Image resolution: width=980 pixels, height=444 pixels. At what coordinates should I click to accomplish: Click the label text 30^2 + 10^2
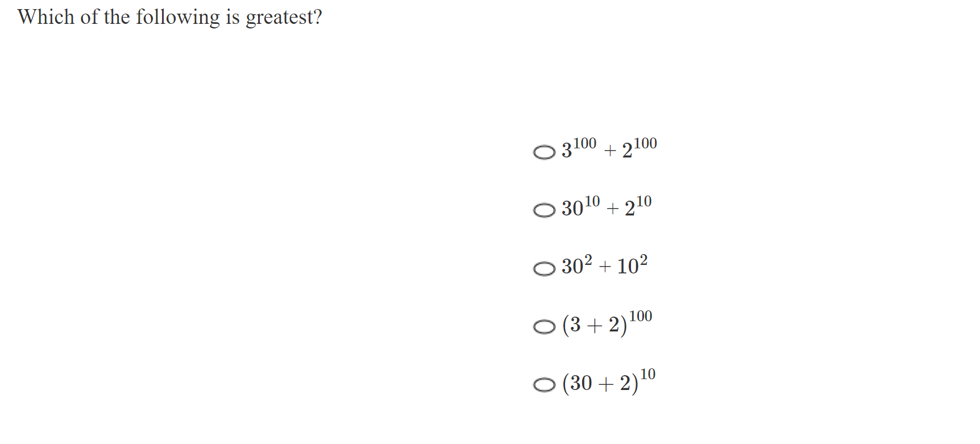[x=603, y=266]
